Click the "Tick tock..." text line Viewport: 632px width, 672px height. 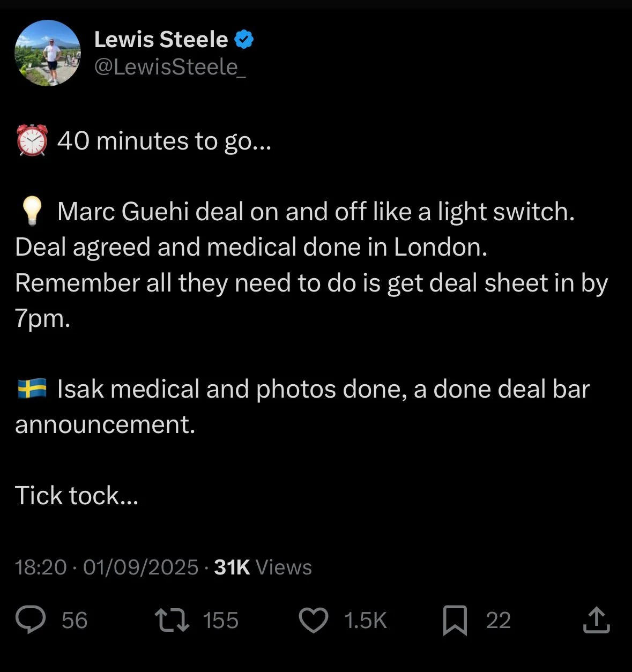[77, 496]
